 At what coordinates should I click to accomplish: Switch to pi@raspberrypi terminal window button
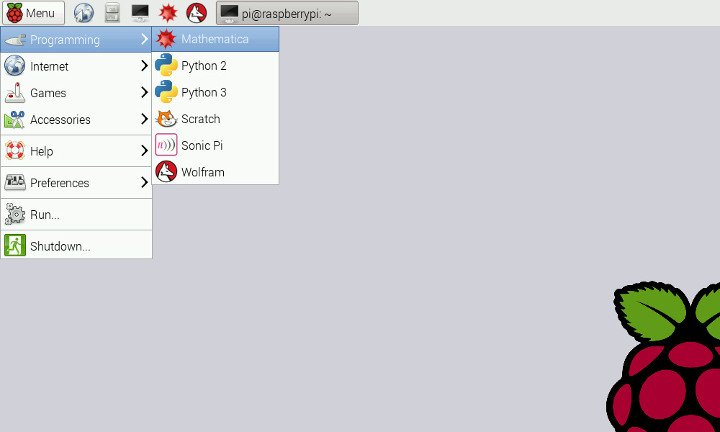click(x=287, y=13)
